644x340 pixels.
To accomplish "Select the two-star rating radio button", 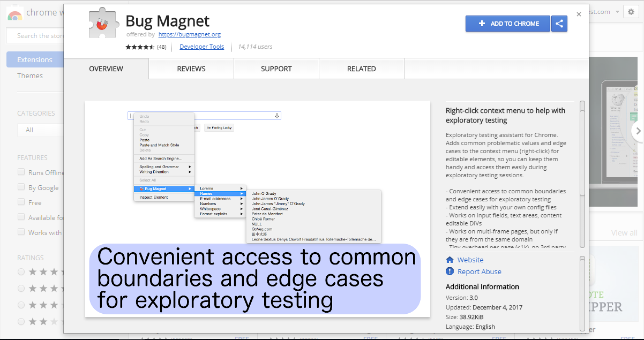I will 21,321.
